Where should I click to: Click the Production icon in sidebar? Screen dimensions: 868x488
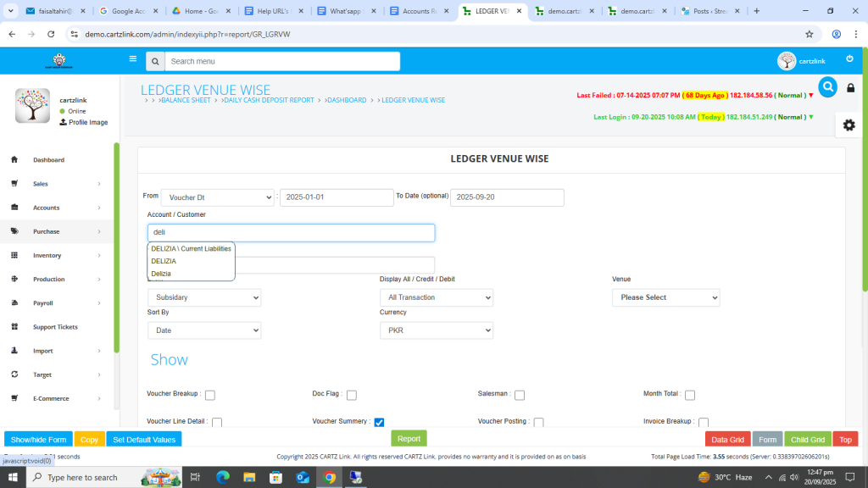click(x=14, y=279)
